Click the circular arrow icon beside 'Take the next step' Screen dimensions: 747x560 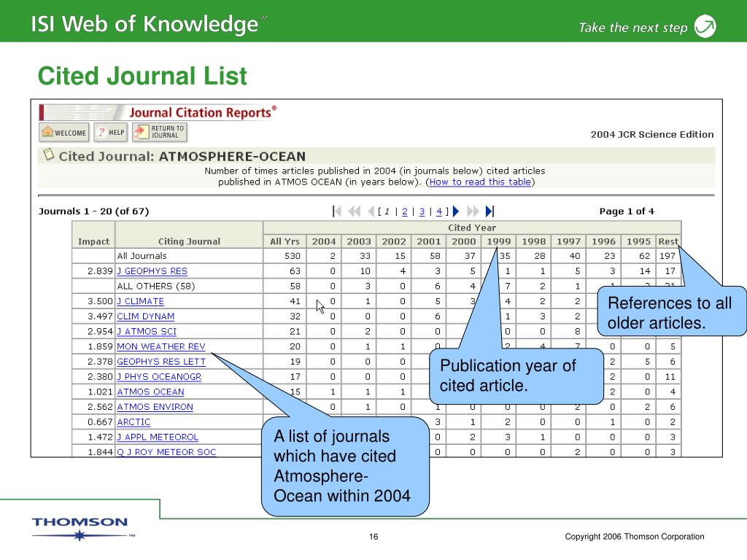point(705,26)
